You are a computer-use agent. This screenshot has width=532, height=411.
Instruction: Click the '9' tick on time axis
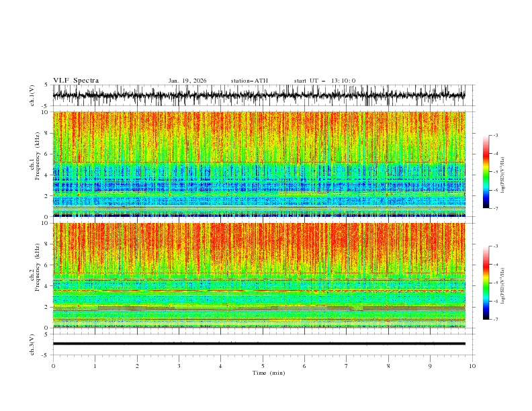tap(430, 366)
